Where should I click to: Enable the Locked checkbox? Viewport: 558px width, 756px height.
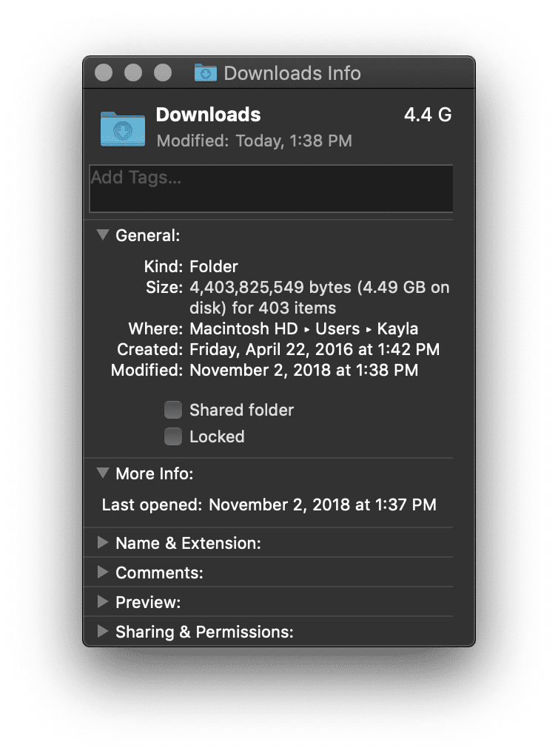pos(172,436)
